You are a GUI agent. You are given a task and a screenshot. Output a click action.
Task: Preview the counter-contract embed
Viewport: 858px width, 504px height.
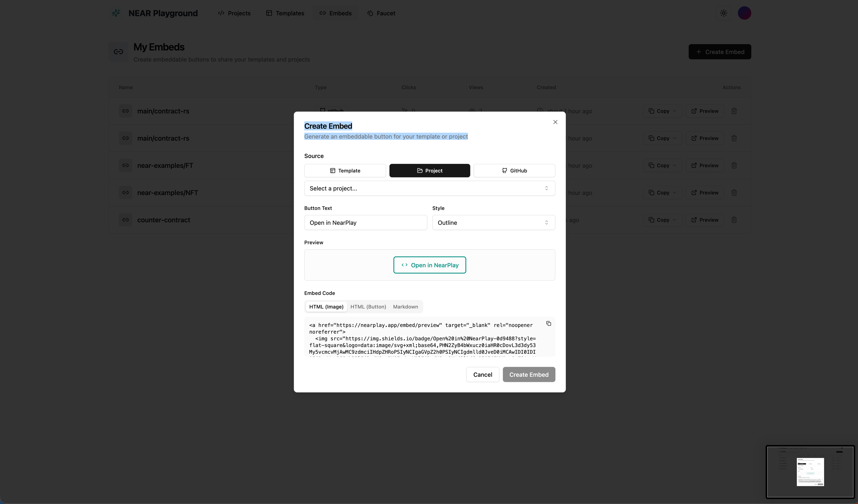point(705,220)
